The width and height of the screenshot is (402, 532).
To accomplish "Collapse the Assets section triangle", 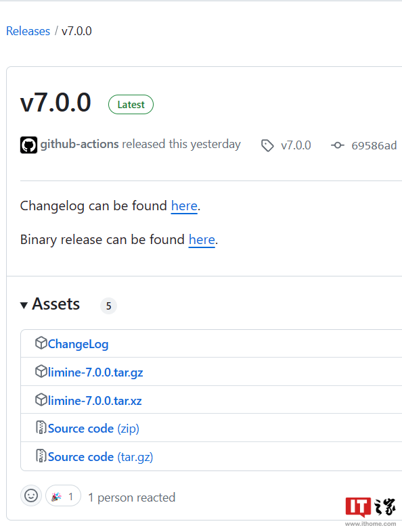I will [24, 306].
